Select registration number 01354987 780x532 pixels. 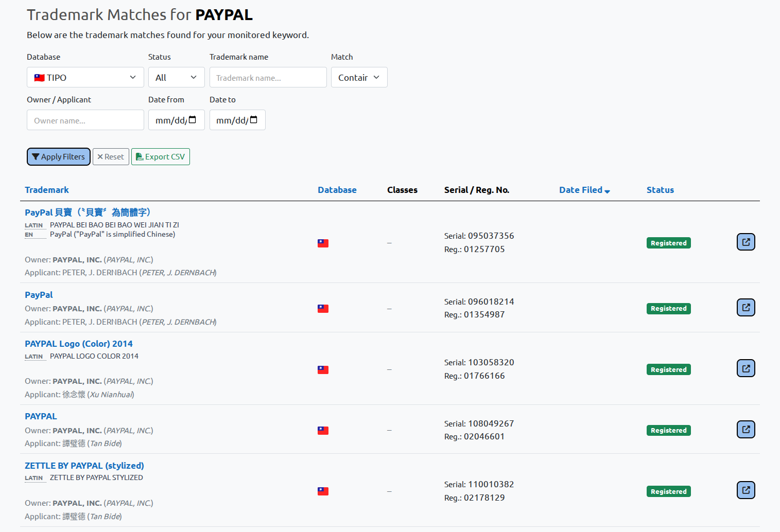[484, 314]
